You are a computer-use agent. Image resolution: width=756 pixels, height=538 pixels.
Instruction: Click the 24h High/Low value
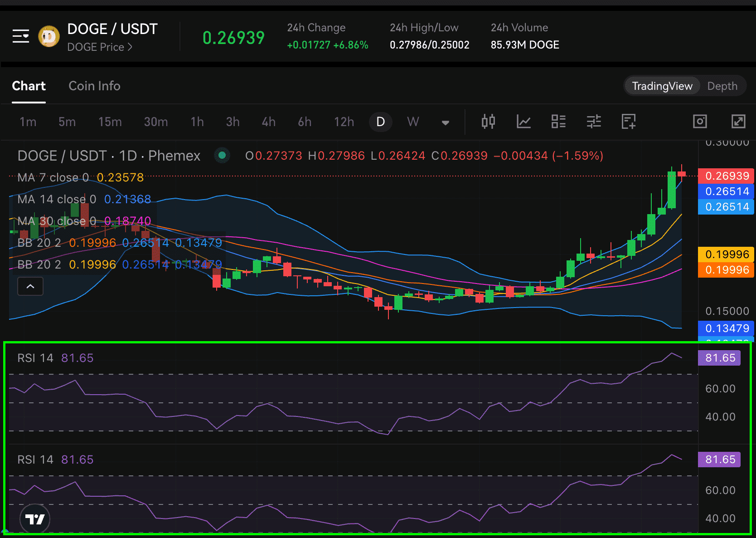[430, 45]
